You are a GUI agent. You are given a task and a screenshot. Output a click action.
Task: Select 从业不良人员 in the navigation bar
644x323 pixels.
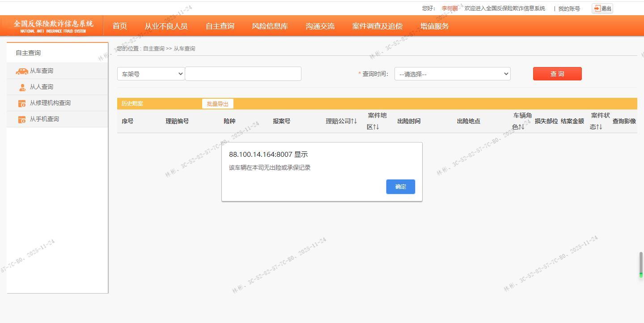tap(166, 26)
